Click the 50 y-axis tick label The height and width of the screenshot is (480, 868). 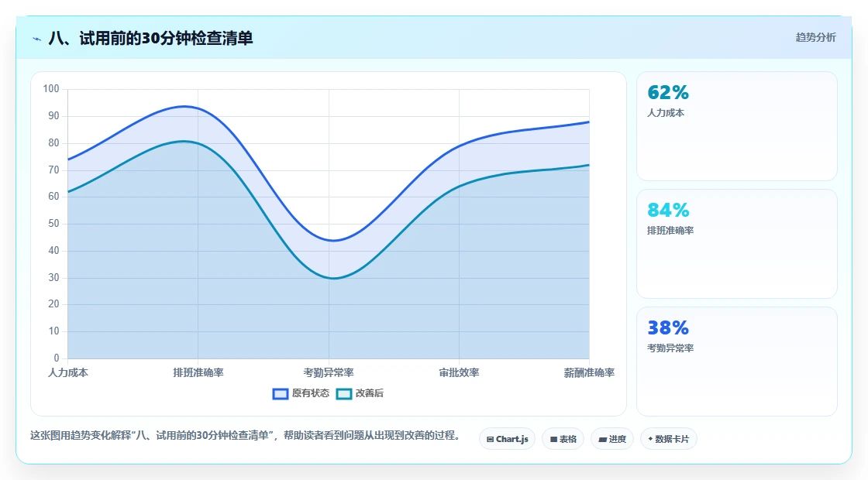coord(53,224)
